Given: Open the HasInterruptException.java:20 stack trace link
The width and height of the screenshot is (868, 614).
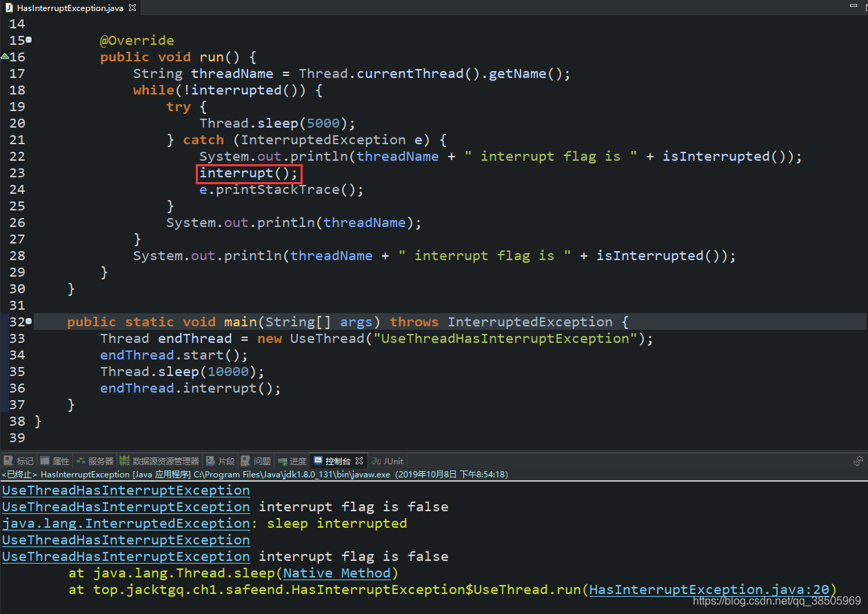Looking at the screenshot, I should [x=709, y=589].
